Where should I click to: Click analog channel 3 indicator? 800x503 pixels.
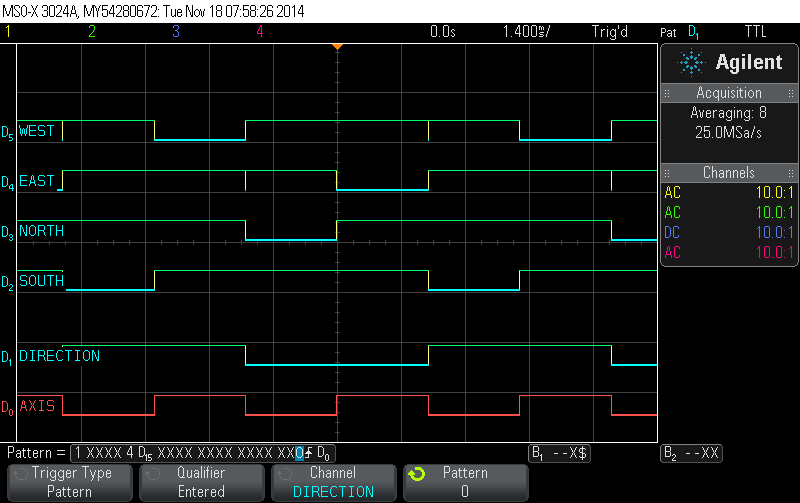tap(176, 31)
